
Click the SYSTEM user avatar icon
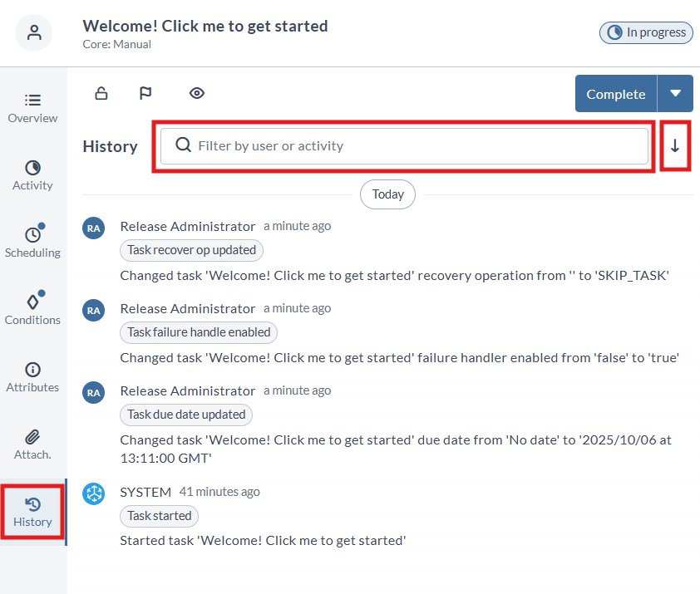tap(94, 493)
